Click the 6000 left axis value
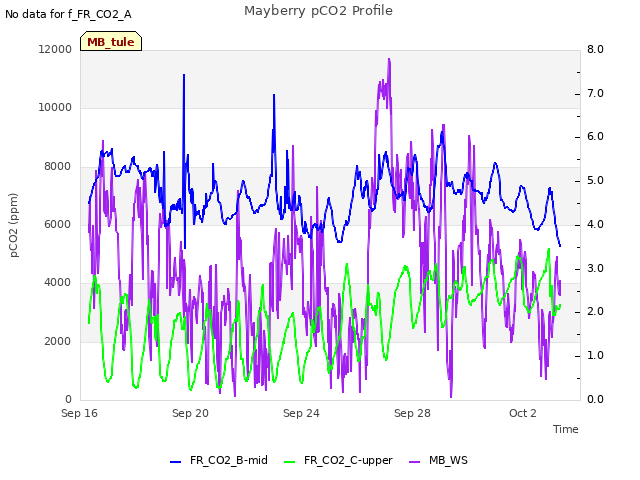 point(58,224)
